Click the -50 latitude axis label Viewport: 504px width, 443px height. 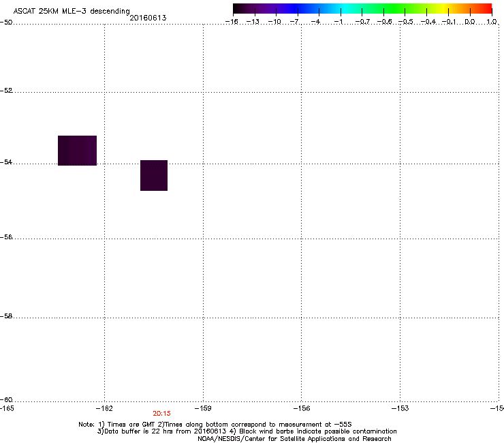pos(6,22)
